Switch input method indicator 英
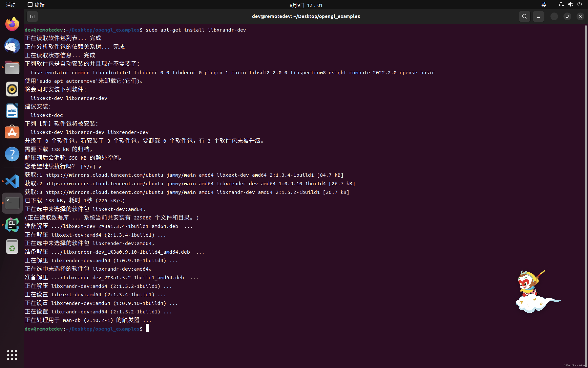Screen dimensions: 588x368 tap(544, 5)
